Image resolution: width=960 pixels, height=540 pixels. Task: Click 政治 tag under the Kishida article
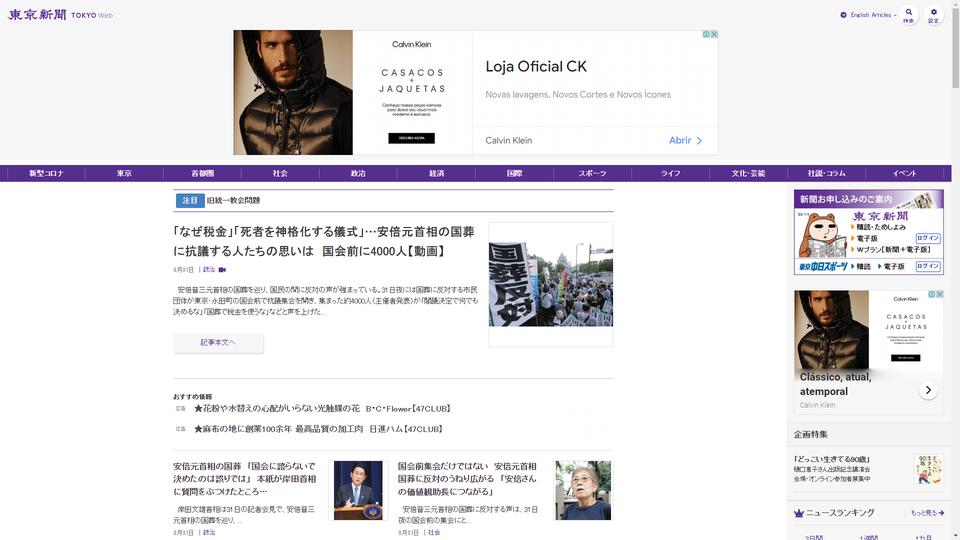click(x=209, y=533)
